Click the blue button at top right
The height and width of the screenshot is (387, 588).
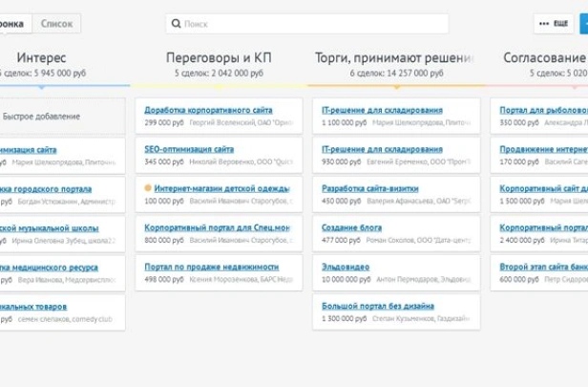pyautogui.click(x=583, y=24)
